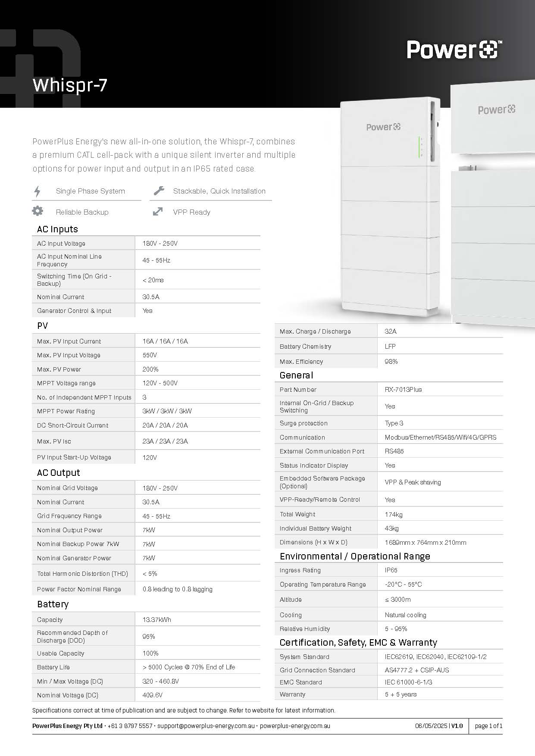The width and height of the screenshot is (535, 756).
Task: Select the 43kg Individual Battery Weight value
Action: (392, 528)
